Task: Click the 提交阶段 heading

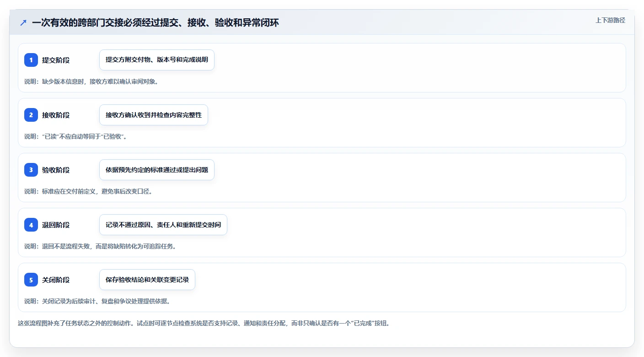Action: (56, 60)
